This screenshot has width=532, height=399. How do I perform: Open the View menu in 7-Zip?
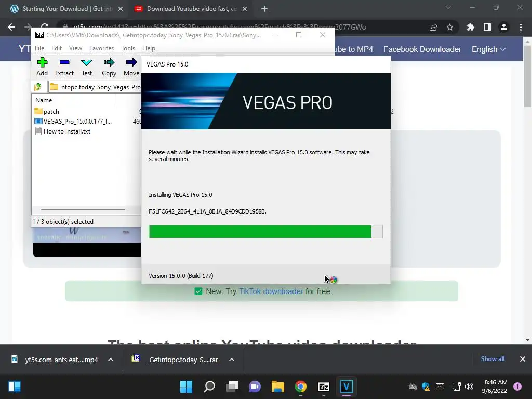click(x=75, y=48)
